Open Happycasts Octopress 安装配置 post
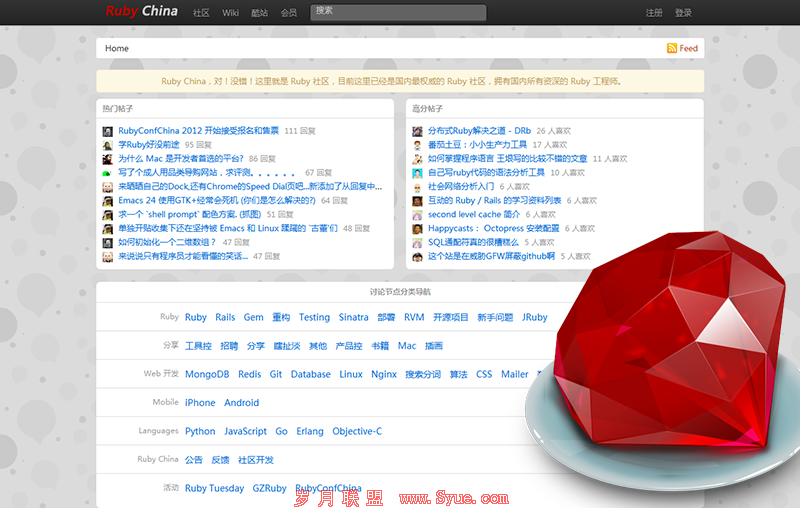Image resolution: width=800 pixels, height=508 pixels. click(x=493, y=228)
